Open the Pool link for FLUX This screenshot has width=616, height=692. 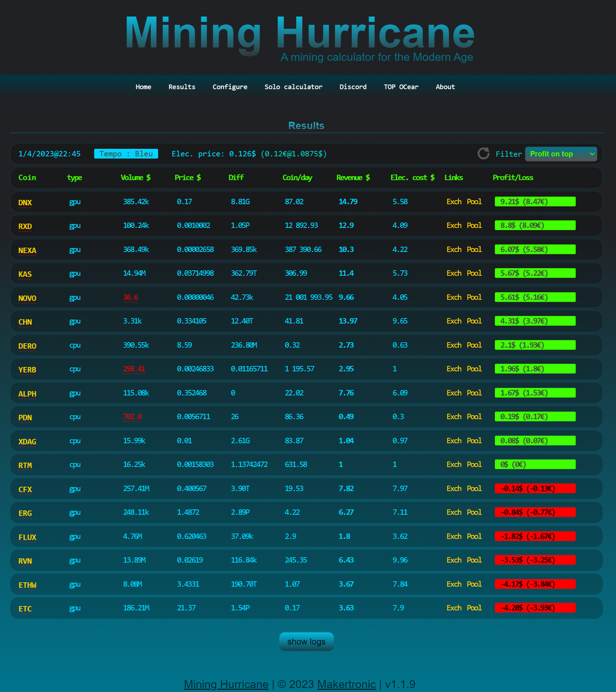click(474, 537)
